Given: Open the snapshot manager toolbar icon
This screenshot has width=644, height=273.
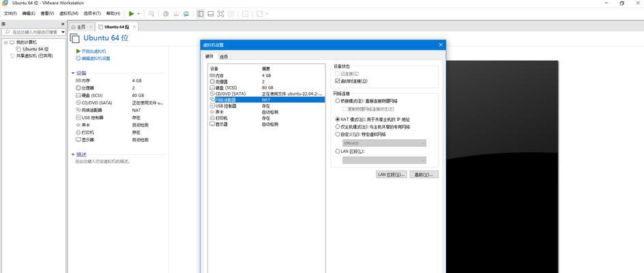Looking at the screenshot, I should point(186,14).
